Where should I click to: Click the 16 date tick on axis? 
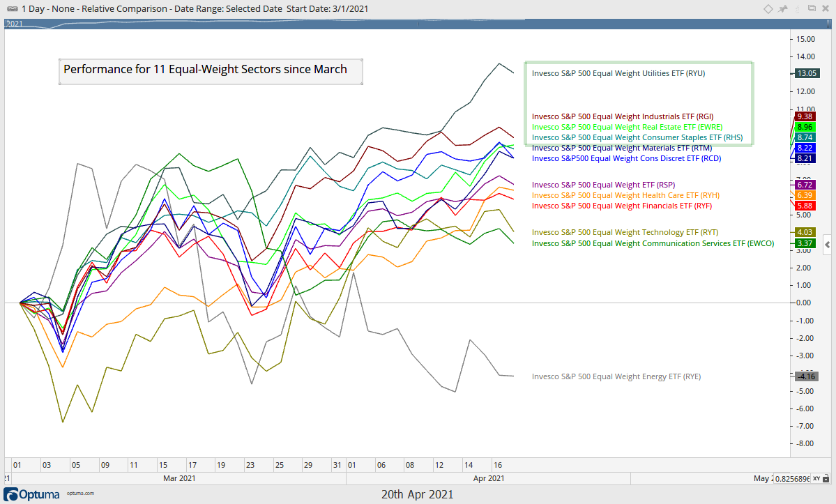[497, 465]
